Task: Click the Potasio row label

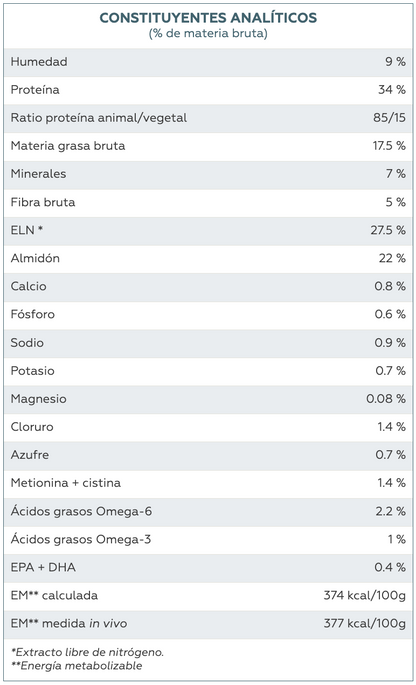Action: point(33,370)
